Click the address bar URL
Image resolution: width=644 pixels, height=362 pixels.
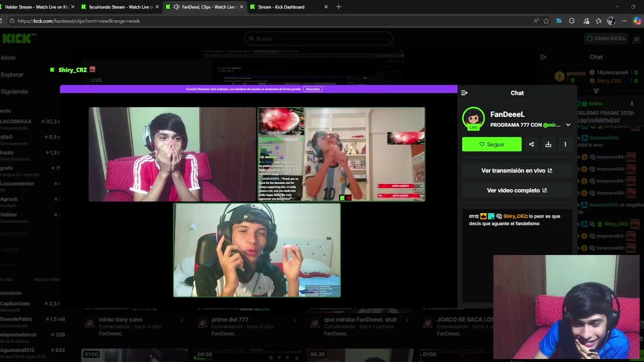78,21
